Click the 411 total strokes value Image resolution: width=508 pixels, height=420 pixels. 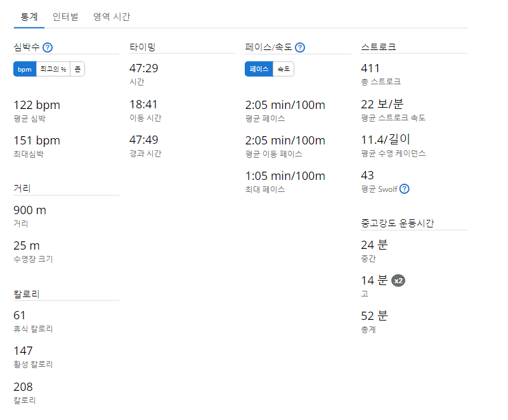click(x=370, y=68)
